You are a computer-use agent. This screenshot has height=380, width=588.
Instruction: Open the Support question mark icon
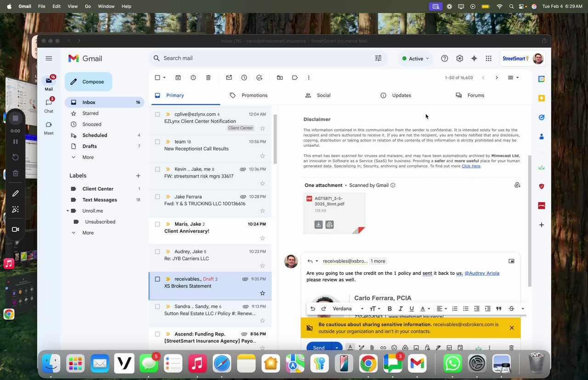[x=444, y=58]
